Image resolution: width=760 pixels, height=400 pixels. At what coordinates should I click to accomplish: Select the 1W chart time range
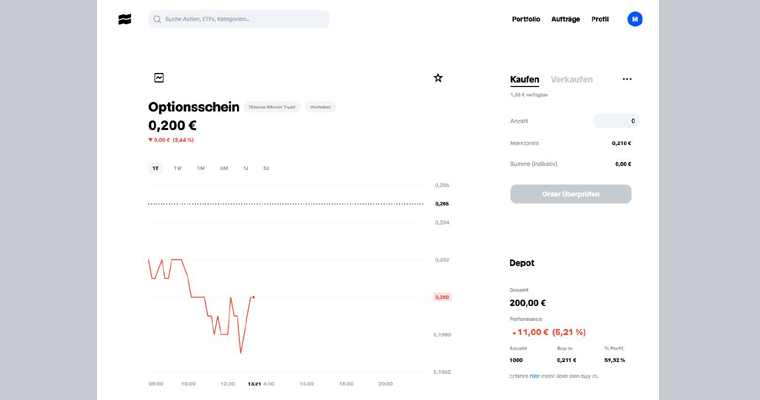click(178, 168)
